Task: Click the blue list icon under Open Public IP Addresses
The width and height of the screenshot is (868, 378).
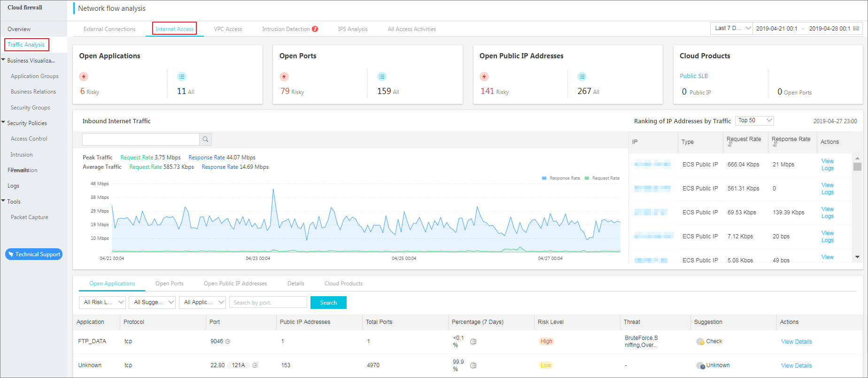Action: point(582,77)
